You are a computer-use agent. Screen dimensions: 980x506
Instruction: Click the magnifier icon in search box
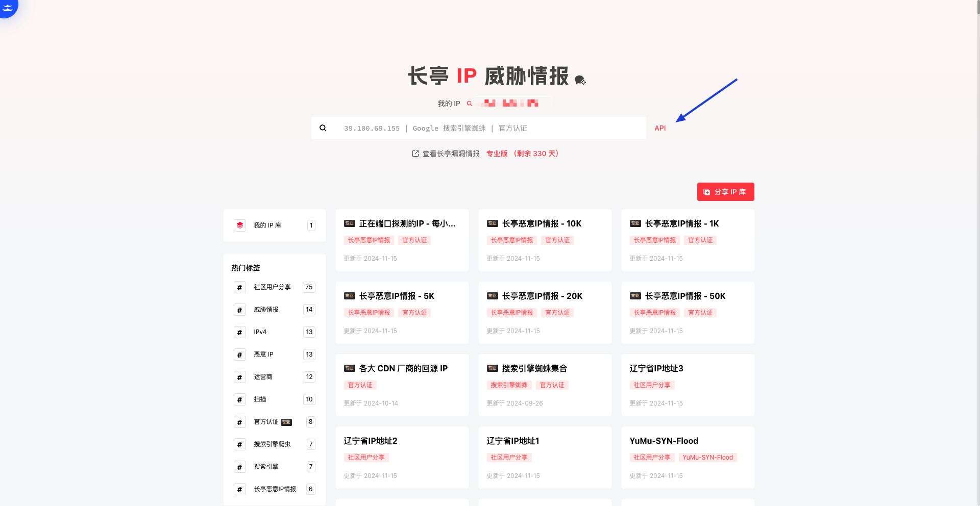coord(323,128)
